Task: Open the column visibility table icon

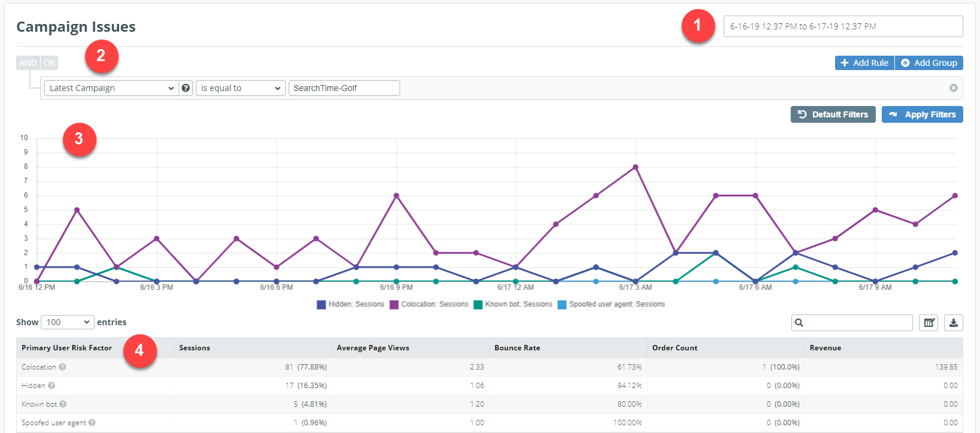Action: (x=928, y=323)
